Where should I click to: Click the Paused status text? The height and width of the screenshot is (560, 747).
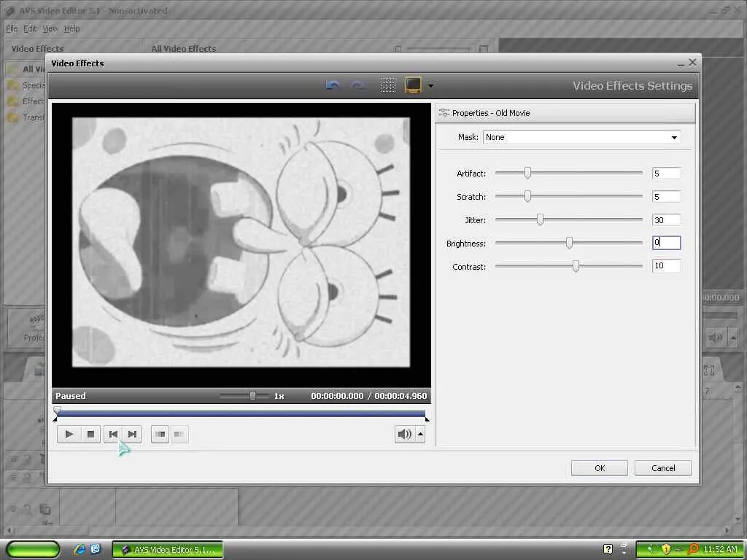[71, 396]
